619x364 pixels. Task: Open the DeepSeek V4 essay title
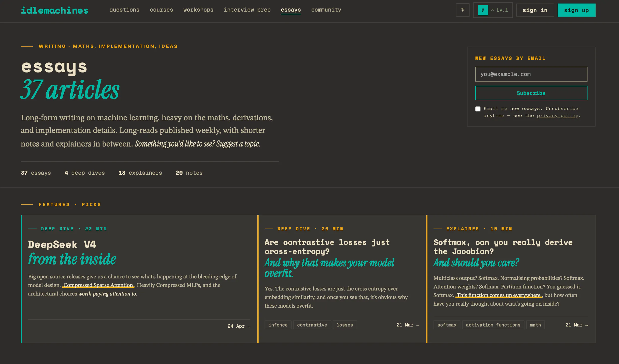62,244
